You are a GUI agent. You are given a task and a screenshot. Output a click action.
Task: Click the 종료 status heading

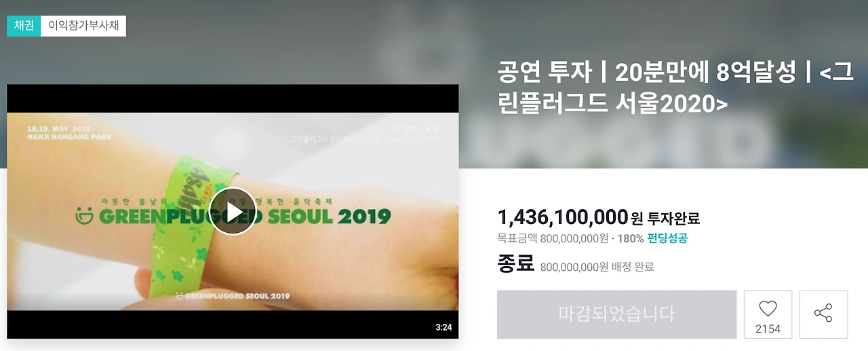(x=516, y=263)
